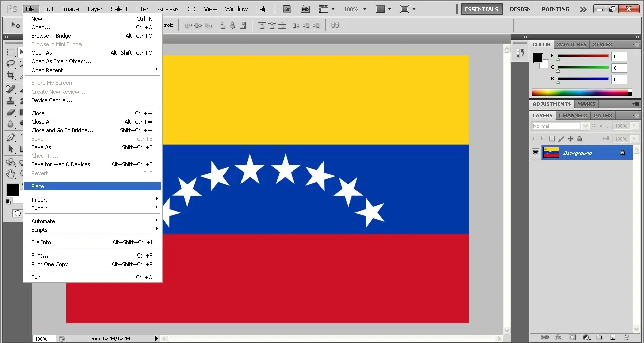Click the Create new group folder icon
Viewport: 644px width, 343px height.
click(x=599, y=337)
